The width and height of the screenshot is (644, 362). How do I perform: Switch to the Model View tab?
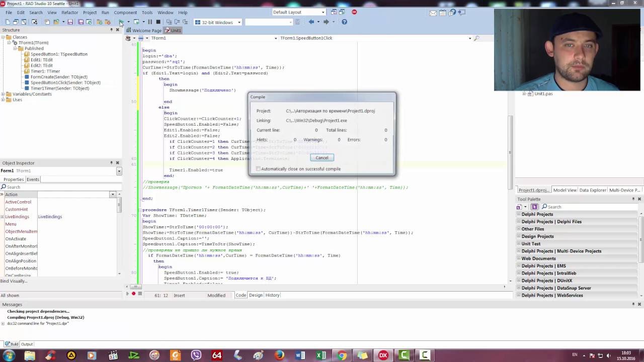pos(565,190)
